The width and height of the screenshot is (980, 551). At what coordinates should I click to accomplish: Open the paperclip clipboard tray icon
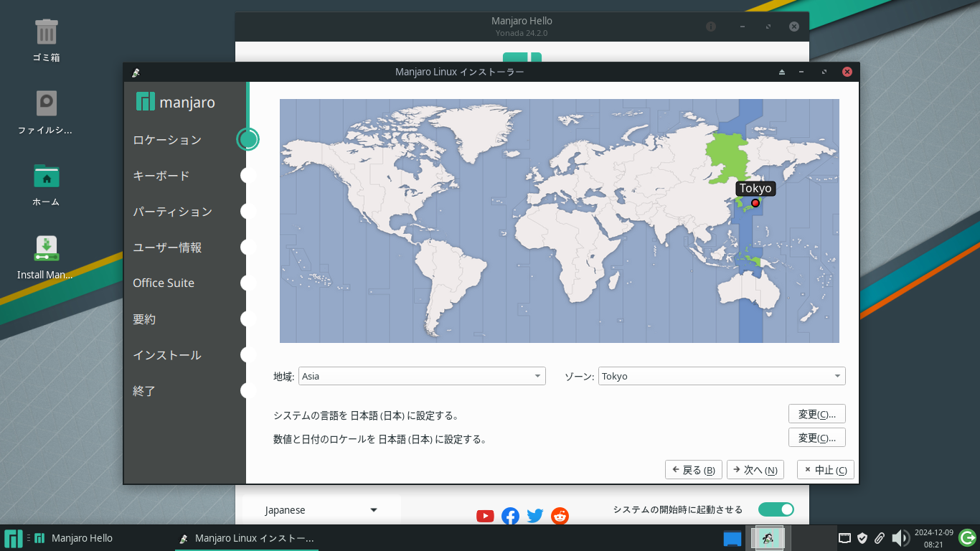click(x=880, y=538)
